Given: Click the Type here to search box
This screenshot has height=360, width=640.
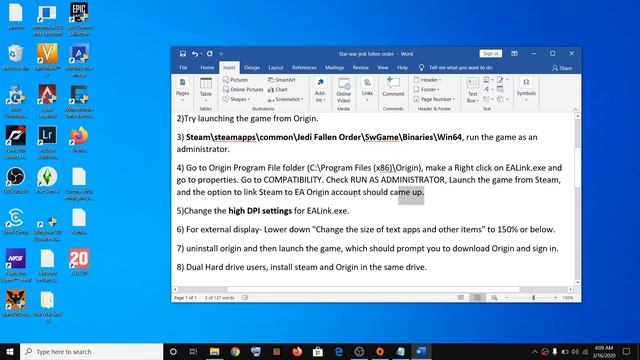Looking at the screenshot, I should click(x=91, y=351).
